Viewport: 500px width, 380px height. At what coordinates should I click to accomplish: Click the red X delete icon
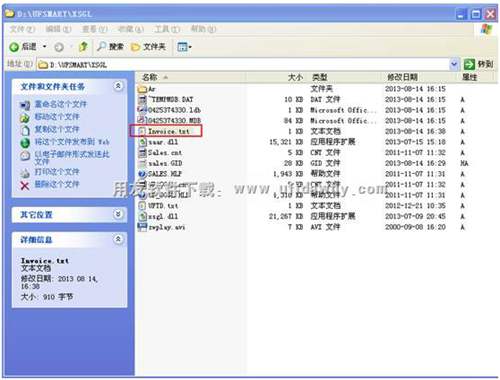tap(25, 185)
